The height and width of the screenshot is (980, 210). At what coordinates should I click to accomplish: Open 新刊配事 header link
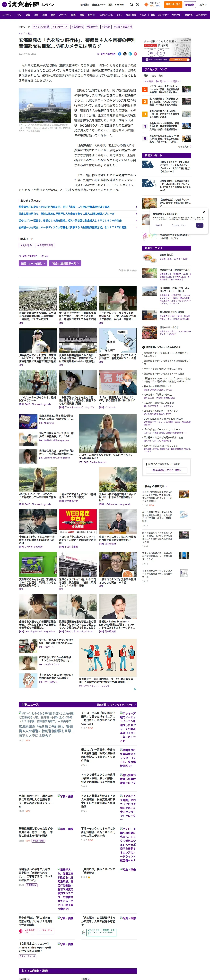85,5
